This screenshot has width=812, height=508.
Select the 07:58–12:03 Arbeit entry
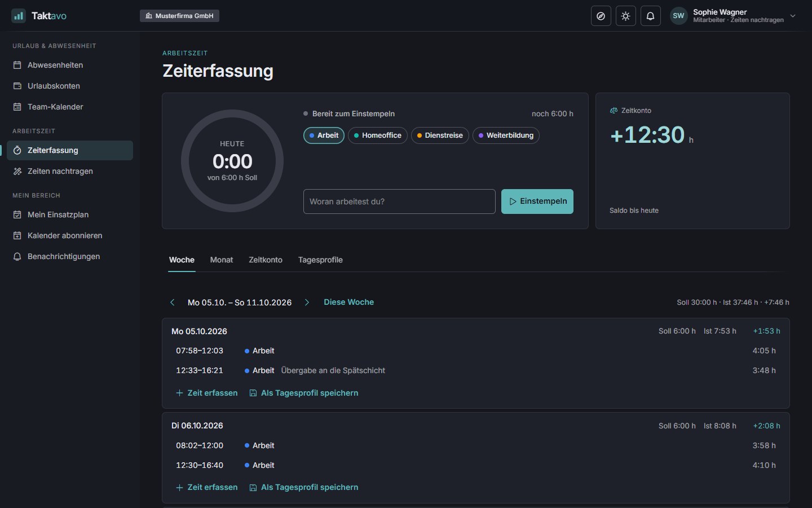pos(476,351)
